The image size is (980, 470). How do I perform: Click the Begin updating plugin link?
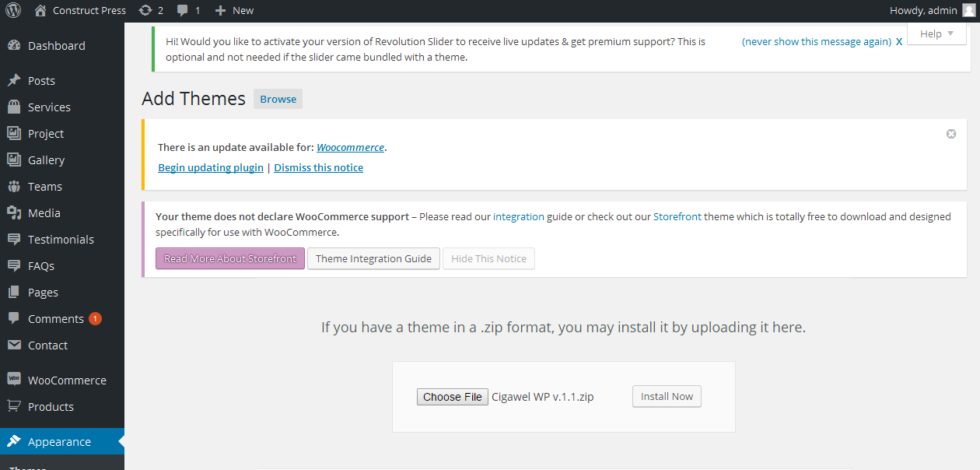(x=211, y=167)
